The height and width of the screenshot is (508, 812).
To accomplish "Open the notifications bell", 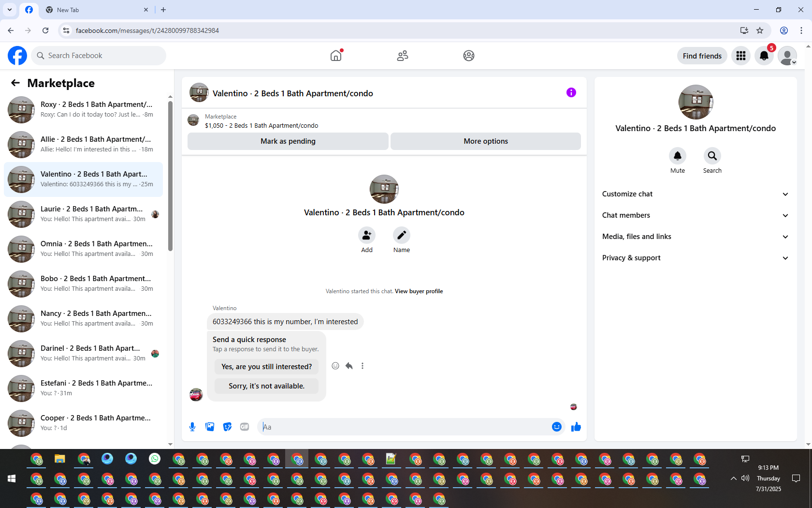I will (764, 56).
